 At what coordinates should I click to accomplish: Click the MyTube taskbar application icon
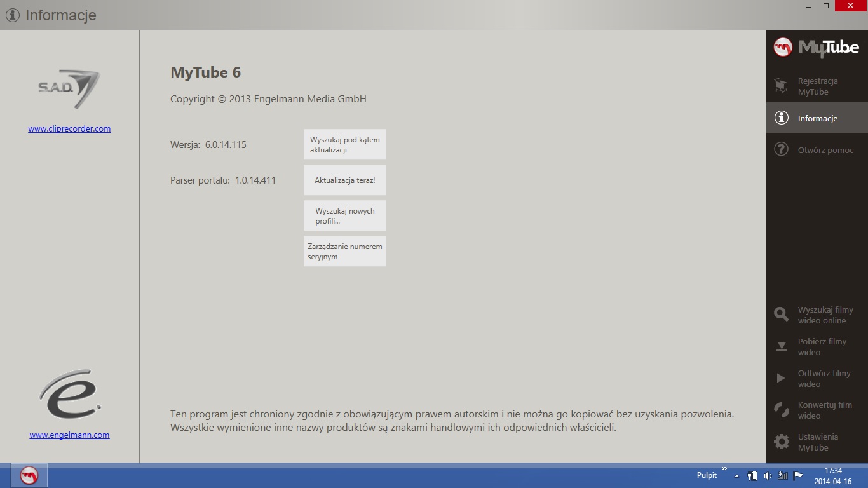[x=29, y=475]
